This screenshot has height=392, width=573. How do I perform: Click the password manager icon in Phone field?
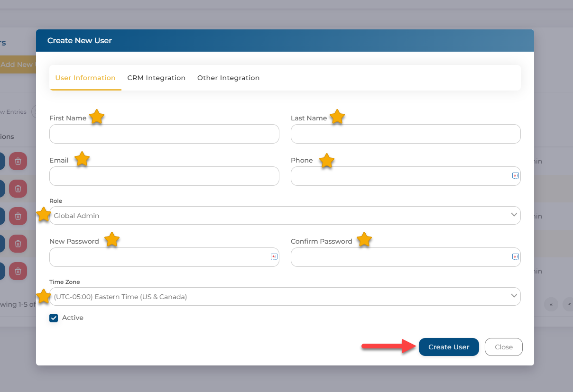(515, 176)
